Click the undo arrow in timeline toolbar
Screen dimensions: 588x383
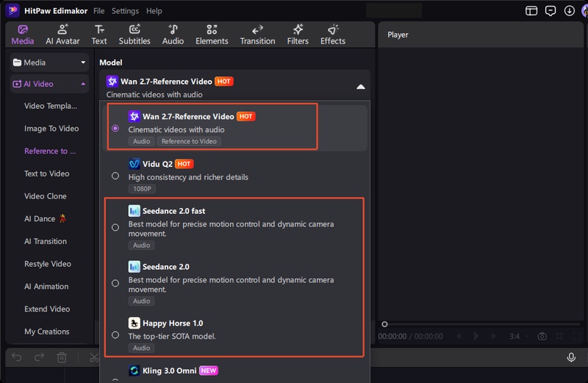17,357
